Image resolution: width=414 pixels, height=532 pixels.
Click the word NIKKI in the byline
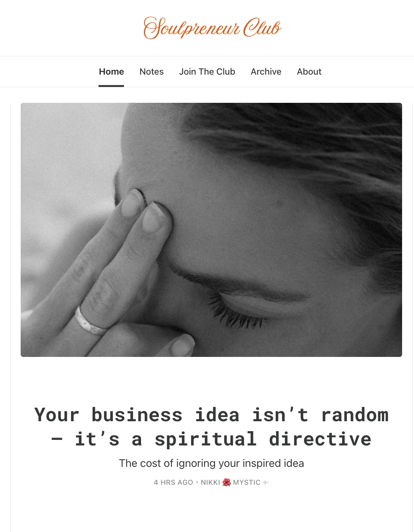tap(210, 482)
